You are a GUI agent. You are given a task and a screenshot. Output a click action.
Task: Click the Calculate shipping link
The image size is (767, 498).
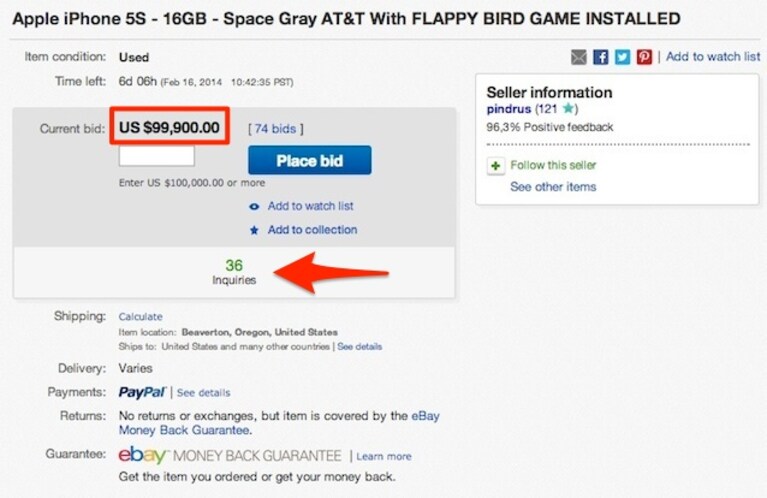coord(140,317)
